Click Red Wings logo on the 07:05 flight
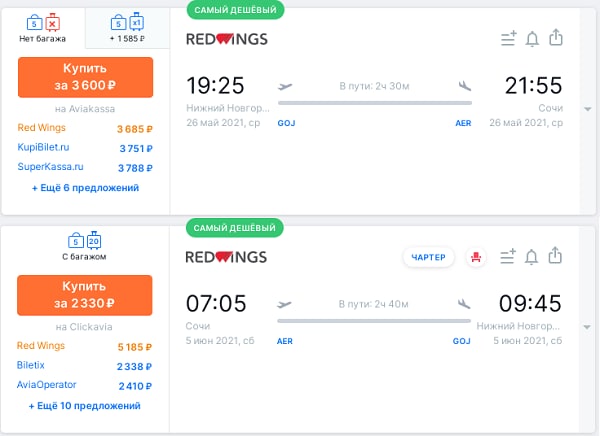This screenshot has height=436, width=600. 226,257
